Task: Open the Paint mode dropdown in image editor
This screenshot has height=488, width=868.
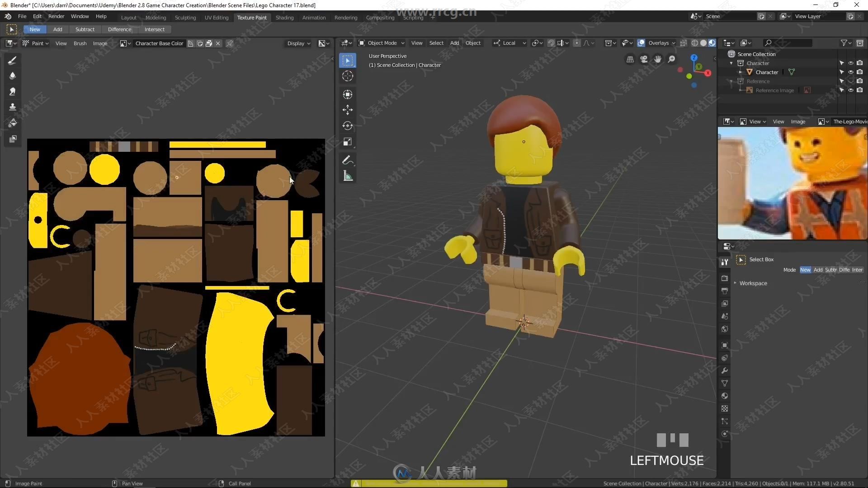Action: (35, 43)
